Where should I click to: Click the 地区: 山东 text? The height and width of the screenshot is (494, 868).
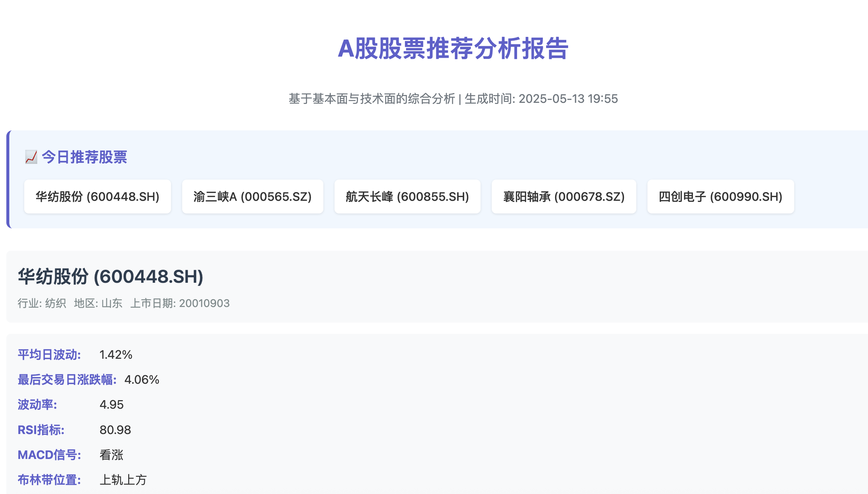98,303
